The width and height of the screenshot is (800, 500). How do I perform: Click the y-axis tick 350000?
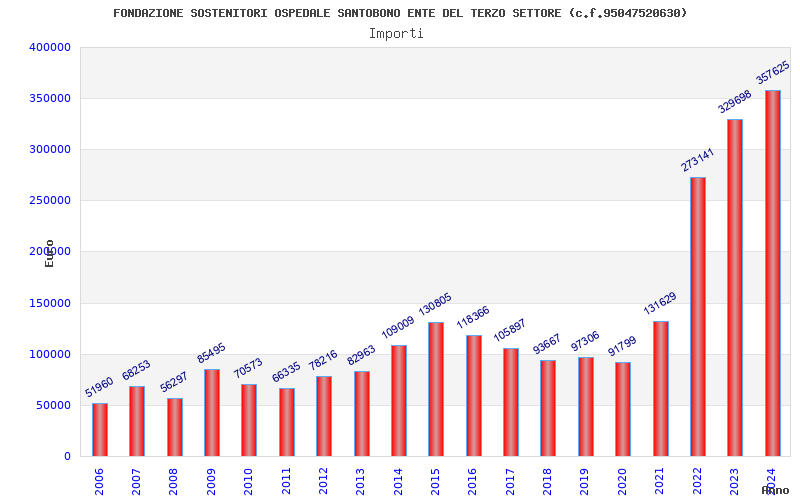pos(50,98)
